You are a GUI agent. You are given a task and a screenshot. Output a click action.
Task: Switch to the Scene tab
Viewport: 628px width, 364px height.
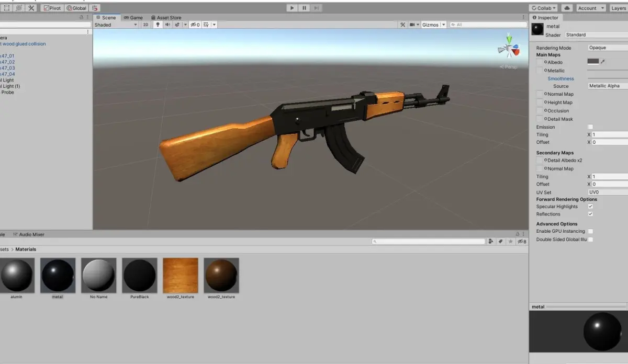coord(106,17)
